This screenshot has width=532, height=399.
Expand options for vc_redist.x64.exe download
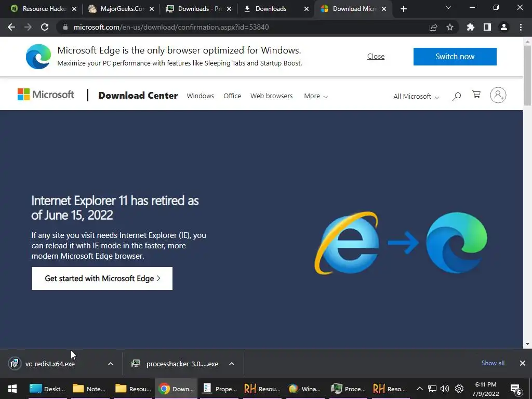pyautogui.click(x=111, y=364)
